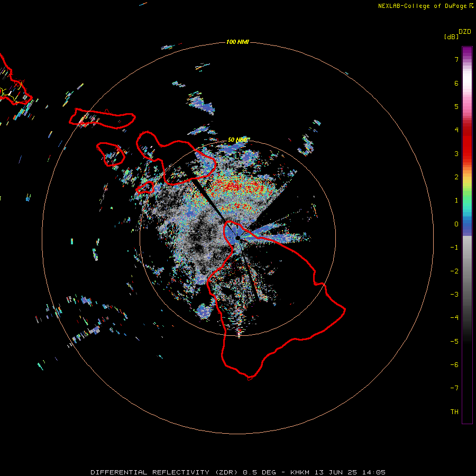The width and height of the screenshot is (476, 476).
Task: Click the -5 value on color scale
Action: pos(454,342)
